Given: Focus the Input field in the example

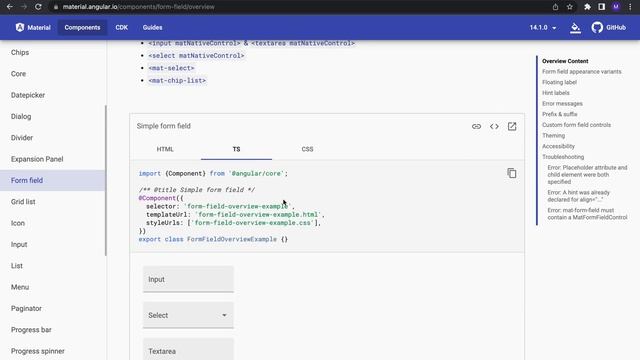Looking at the screenshot, I should (x=188, y=279).
